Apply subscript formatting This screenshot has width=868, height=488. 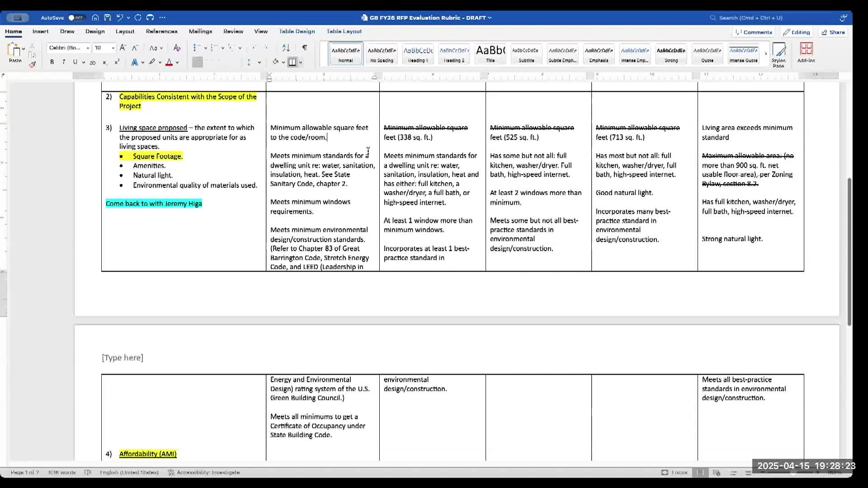coord(104,62)
